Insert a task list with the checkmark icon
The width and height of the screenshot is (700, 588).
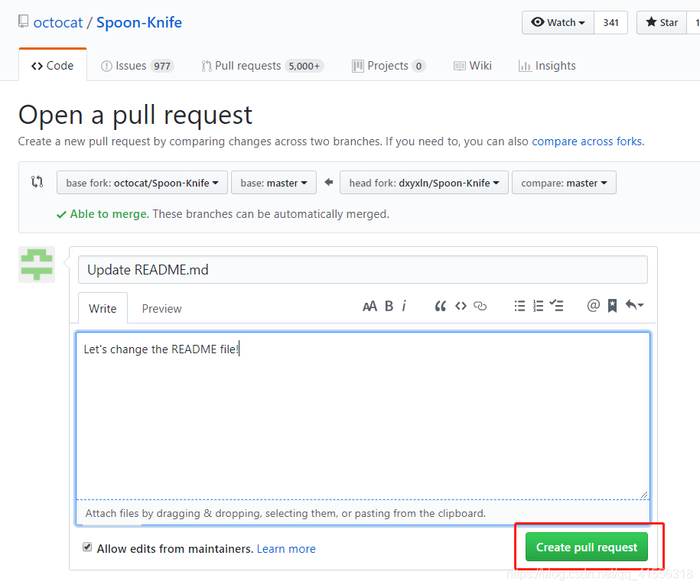556,306
